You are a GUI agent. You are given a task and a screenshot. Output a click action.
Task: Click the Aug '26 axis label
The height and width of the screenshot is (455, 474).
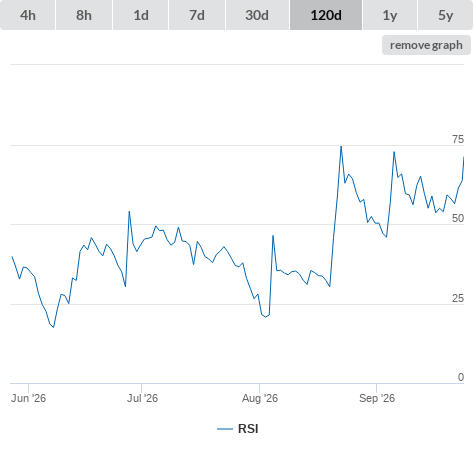click(x=260, y=398)
